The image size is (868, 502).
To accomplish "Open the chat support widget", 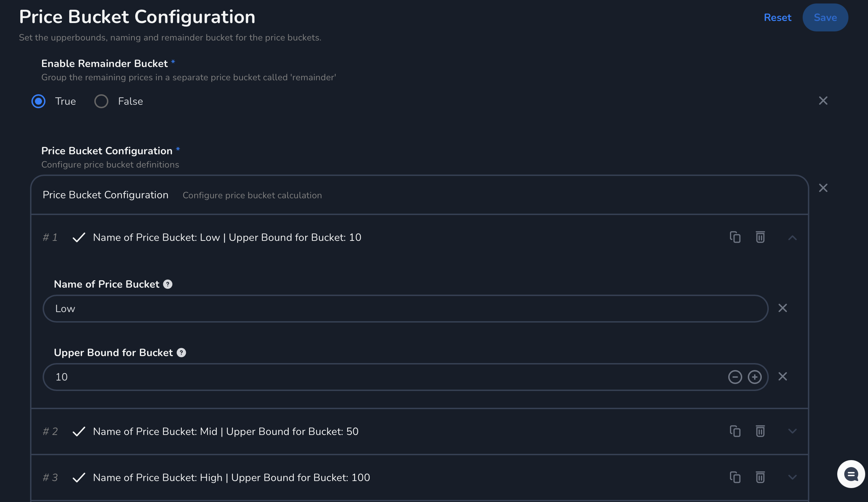I will click(851, 474).
